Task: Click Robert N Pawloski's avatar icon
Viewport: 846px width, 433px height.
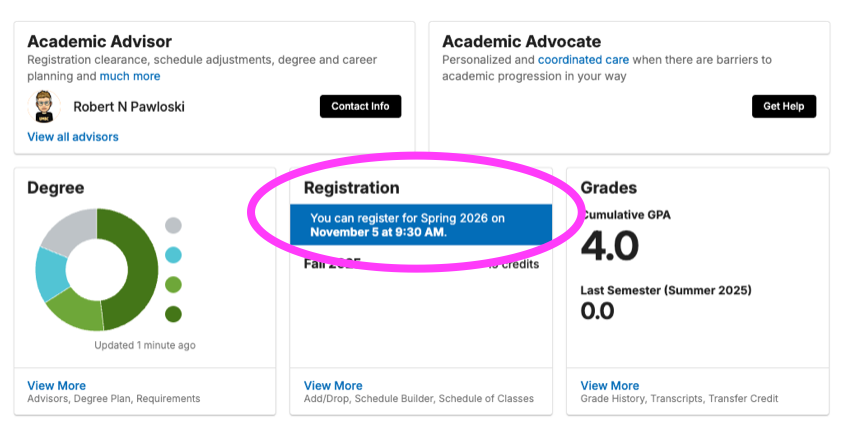Action: click(x=43, y=106)
